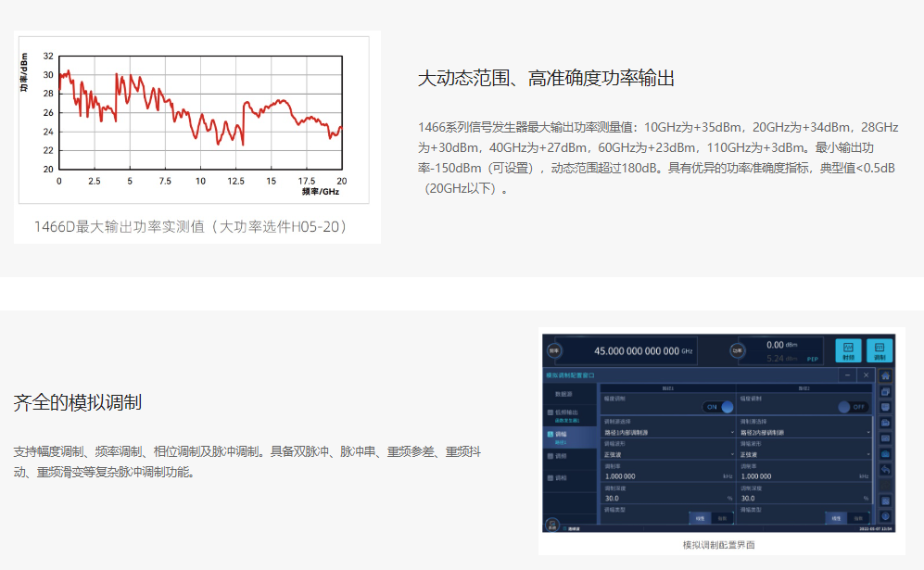Expand path 1 正弦波 waveform dropdown
This screenshot has height=570, width=924.
point(667,454)
